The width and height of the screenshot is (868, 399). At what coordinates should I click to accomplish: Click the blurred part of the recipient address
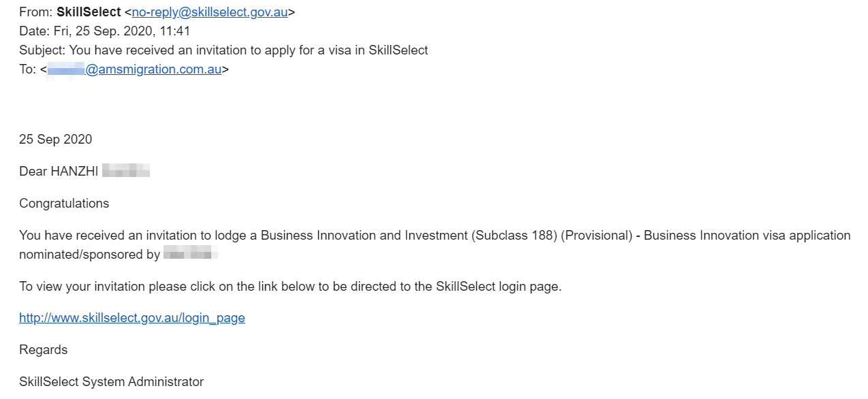click(x=65, y=69)
